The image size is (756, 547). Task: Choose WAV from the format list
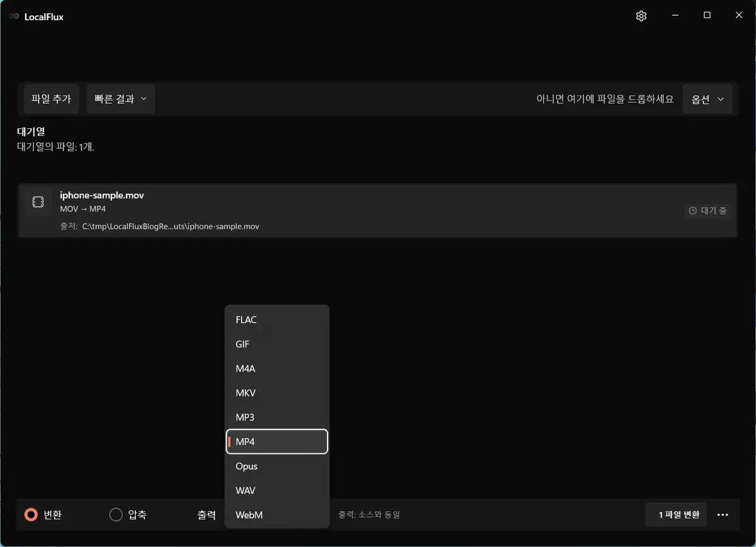(x=277, y=490)
